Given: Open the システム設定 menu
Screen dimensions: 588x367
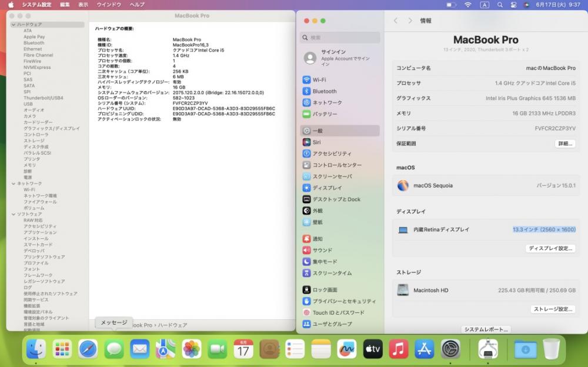Looking at the screenshot, I should [x=36, y=5].
